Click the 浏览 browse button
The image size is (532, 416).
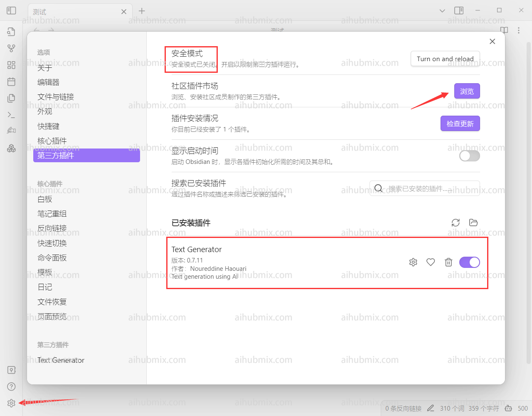coord(467,91)
